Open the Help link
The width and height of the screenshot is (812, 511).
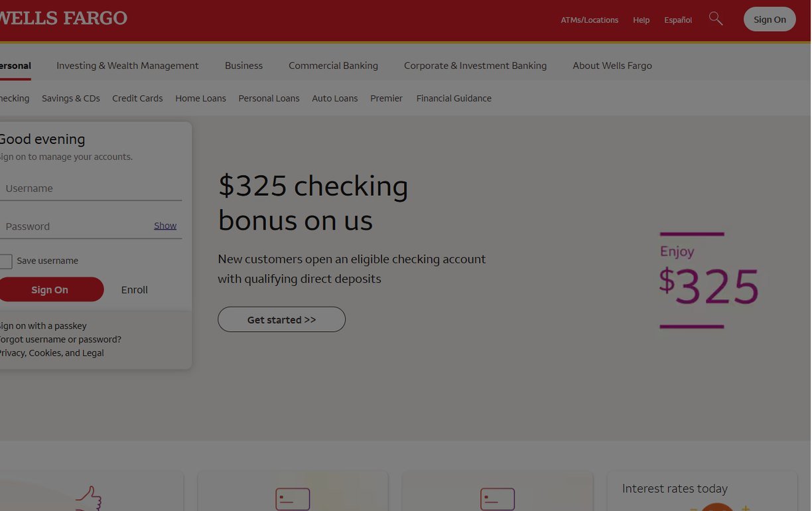642,20
